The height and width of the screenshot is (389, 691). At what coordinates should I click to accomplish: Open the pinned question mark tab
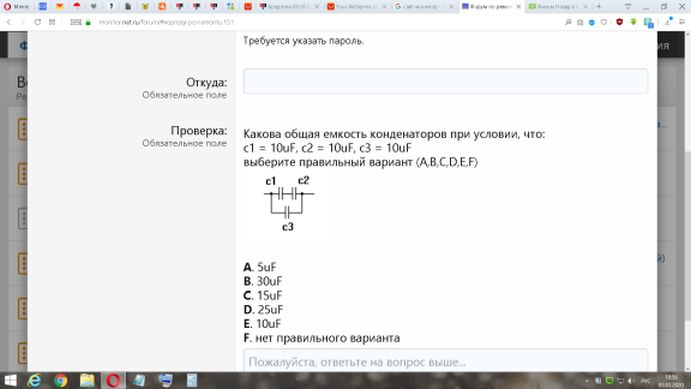tap(111, 6)
